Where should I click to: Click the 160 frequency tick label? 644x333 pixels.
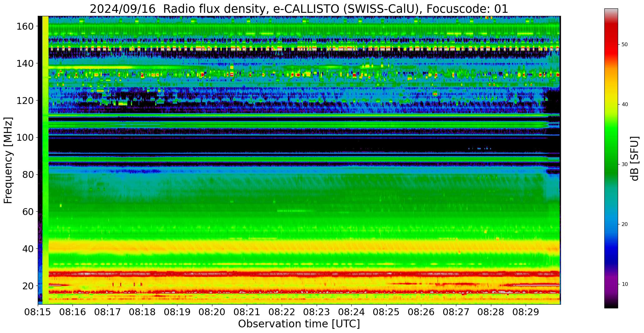(25, 26)
